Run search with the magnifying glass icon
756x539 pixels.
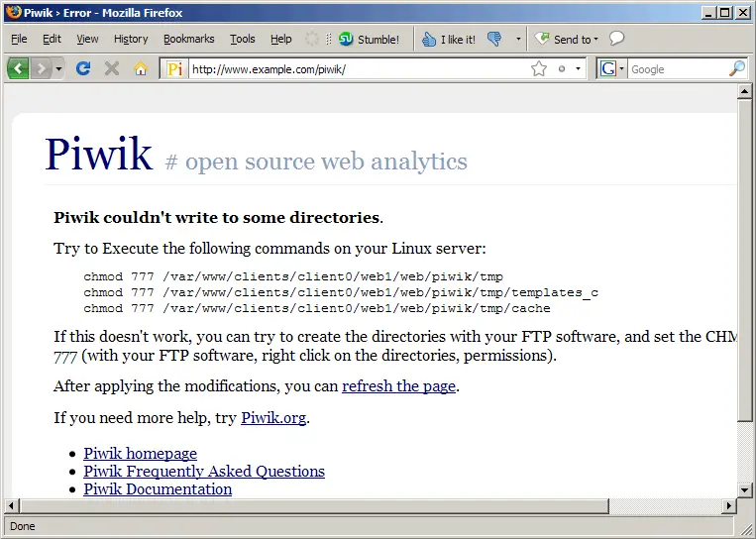coord(737,69)
